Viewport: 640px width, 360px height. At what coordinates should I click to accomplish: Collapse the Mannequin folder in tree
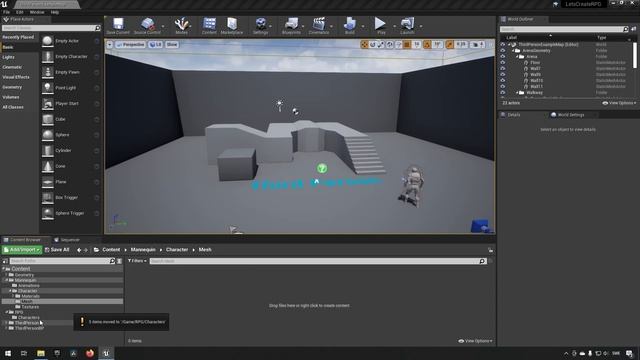point(6,280)
